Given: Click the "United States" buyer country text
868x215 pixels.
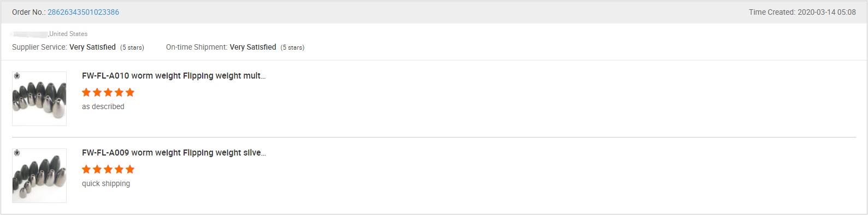Looking at the screenshot, I should pos(68,34).
